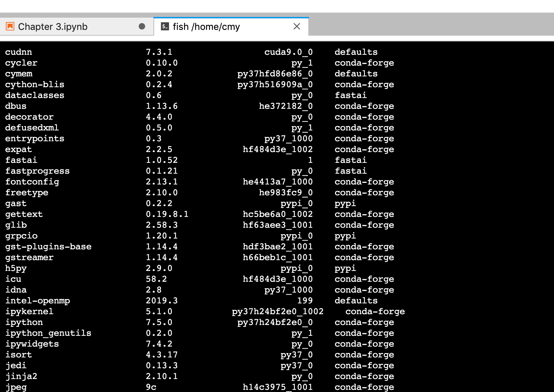Click the py37h24bf2e0_1002 build for ipykernel
This screenshot has height=392, width=554.
pyautogui.click(x=278, y=311)
